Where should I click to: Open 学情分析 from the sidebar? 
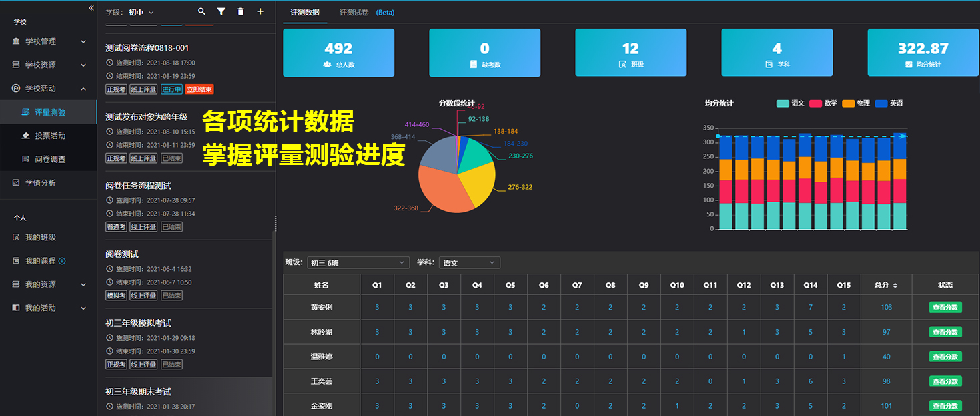[40, 183]
